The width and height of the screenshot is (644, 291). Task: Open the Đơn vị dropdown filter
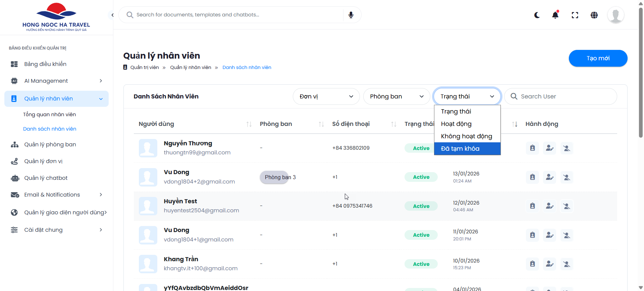(326, 96)
